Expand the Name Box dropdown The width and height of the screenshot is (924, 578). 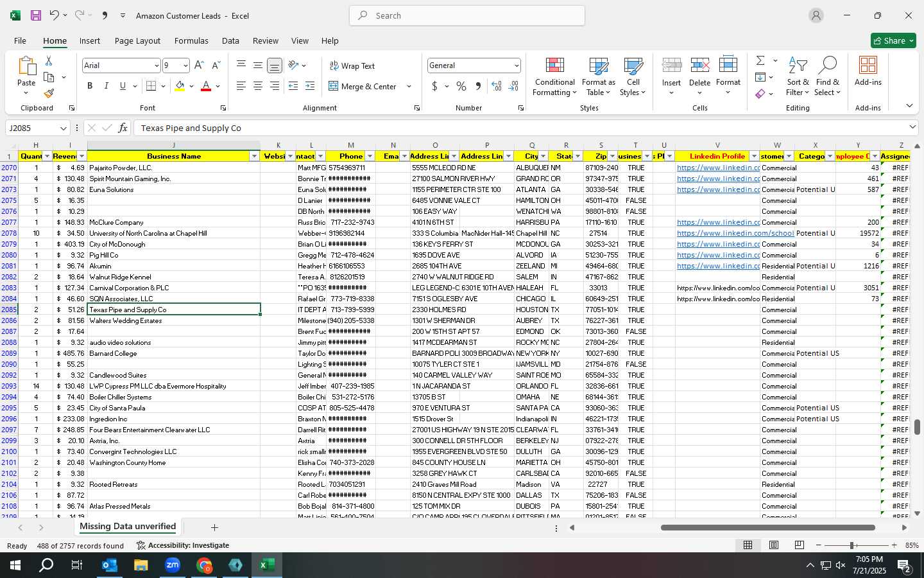pos(63,128)
